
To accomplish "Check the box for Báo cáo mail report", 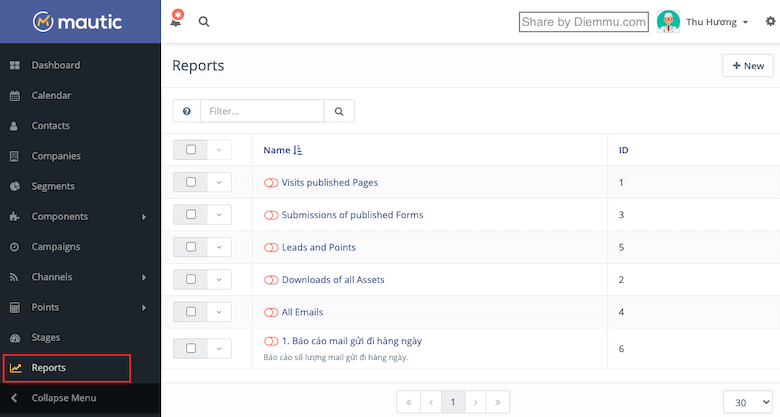I will coord(191,348).
